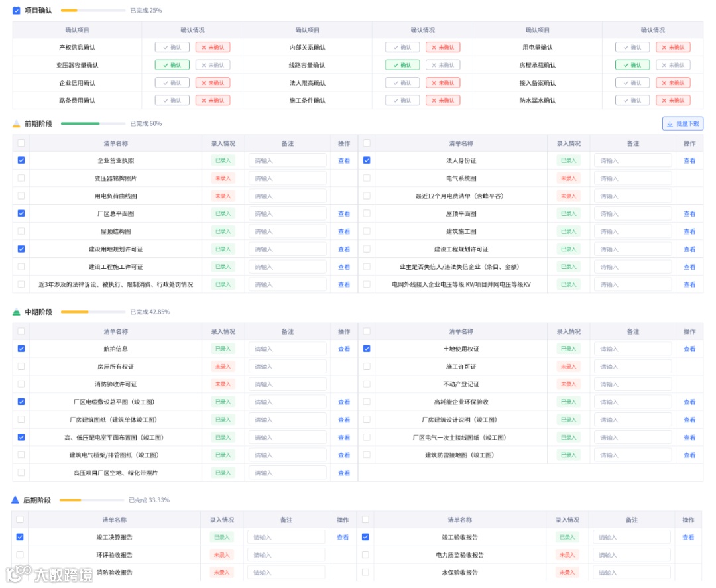Uncheck the 土地使用权证 row checkbox
The height and width of the screenshot is (588, 716).
point(367,349)
